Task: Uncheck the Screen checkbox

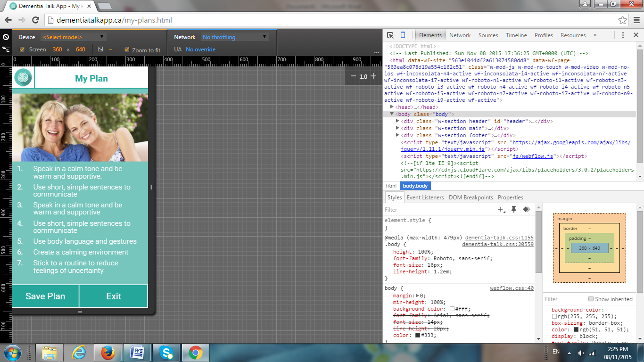Action: point(22,49)
